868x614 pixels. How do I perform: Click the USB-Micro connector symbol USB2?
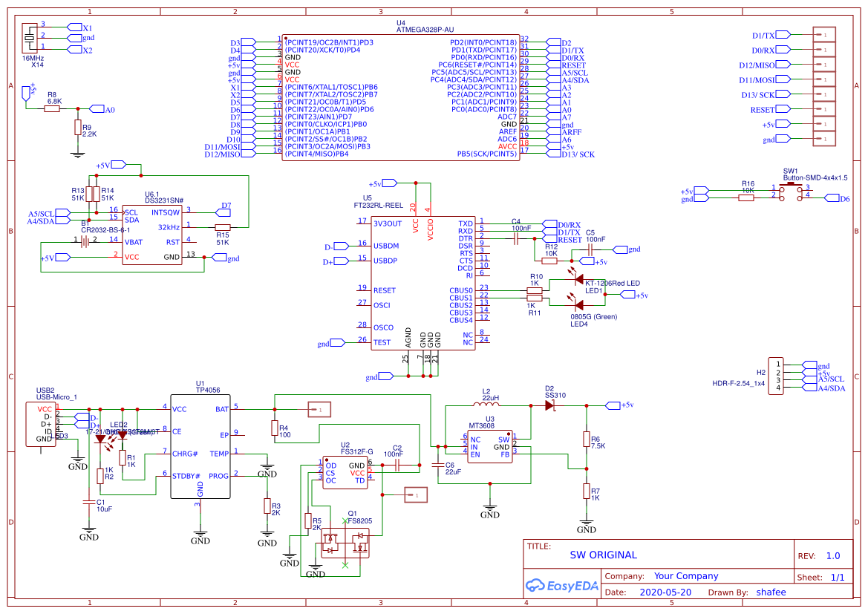click(41, 423)
